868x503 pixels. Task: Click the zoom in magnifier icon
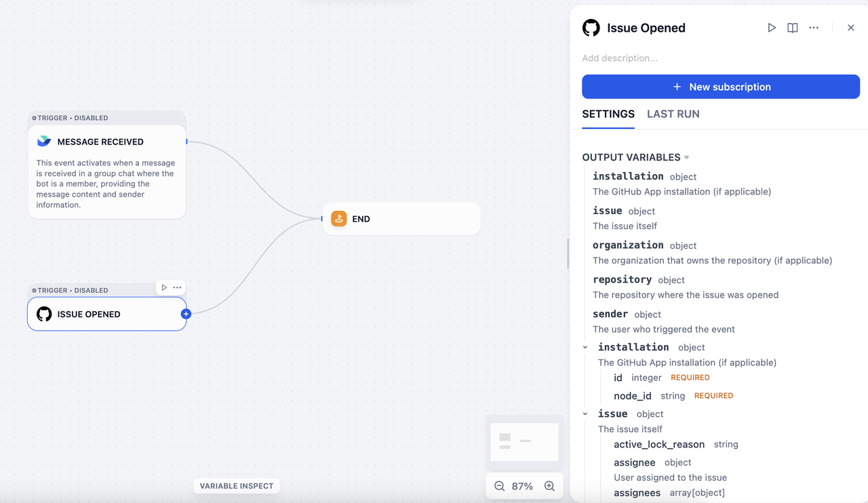coord(549,486)
